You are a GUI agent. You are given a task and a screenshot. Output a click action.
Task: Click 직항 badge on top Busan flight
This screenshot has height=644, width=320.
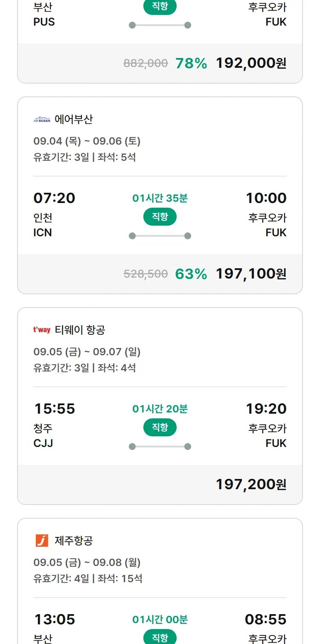coord(160,7)
